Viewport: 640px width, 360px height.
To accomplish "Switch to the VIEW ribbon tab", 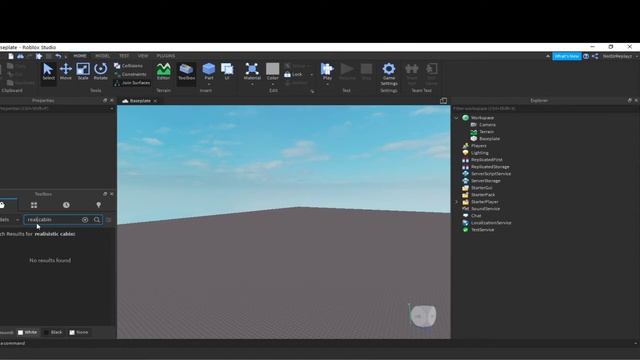I will click(x=143, y=56).
